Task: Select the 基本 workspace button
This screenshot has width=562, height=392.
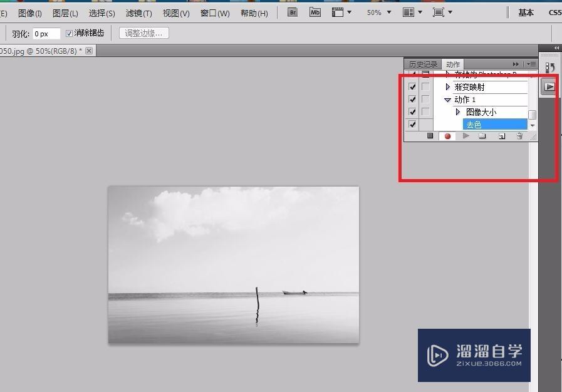Action: pos(526,13)
